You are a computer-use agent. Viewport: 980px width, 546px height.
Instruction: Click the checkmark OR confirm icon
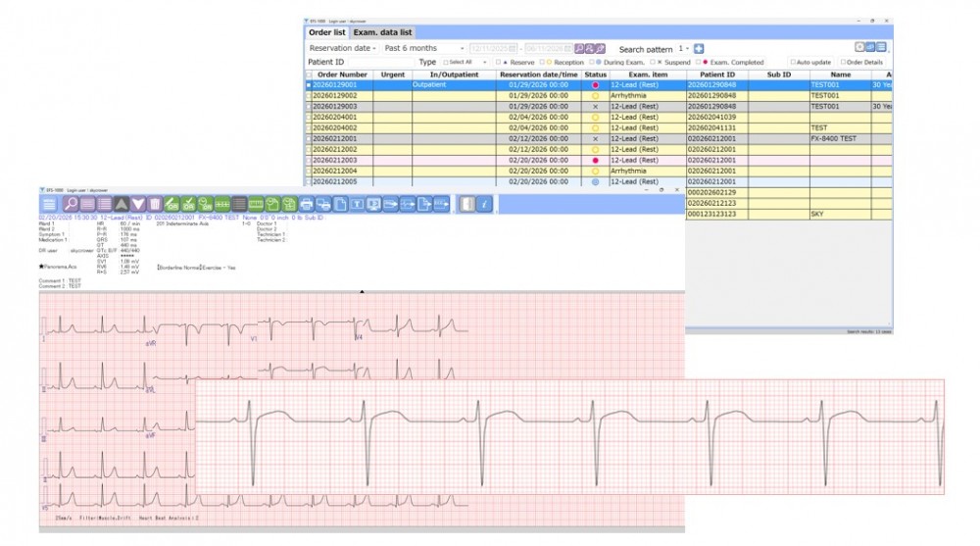pyautogui.click(x=189, y=204)
